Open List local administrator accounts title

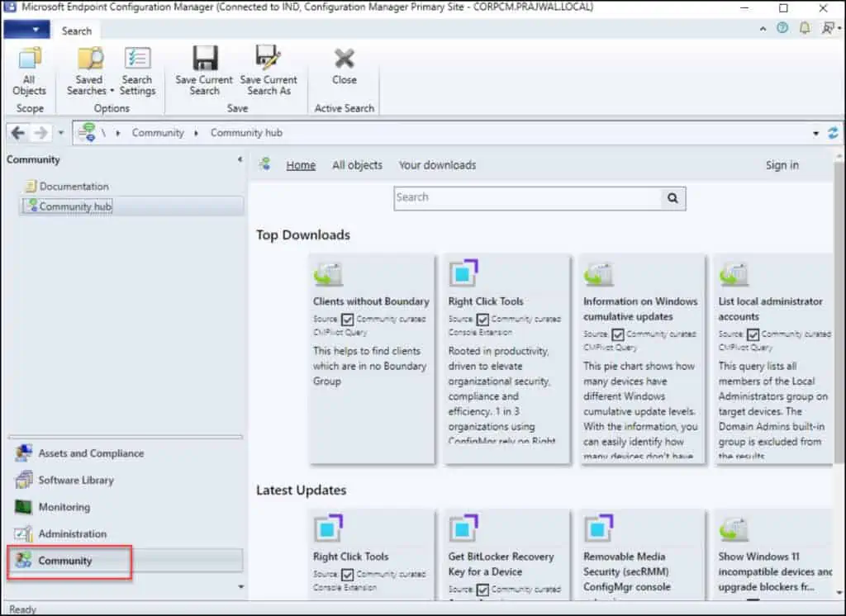(x=771, y=309)
